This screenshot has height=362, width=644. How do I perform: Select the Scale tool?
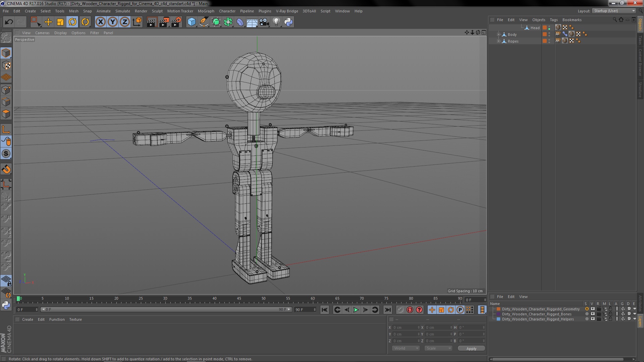tap(60, 22)
